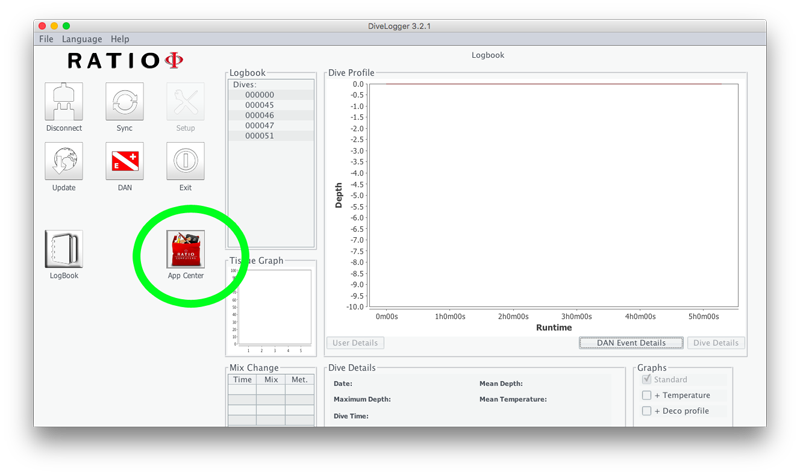Click the Time column header in Mix Change
The width and height of the screenshot is (800, 475).
point(242,380)
